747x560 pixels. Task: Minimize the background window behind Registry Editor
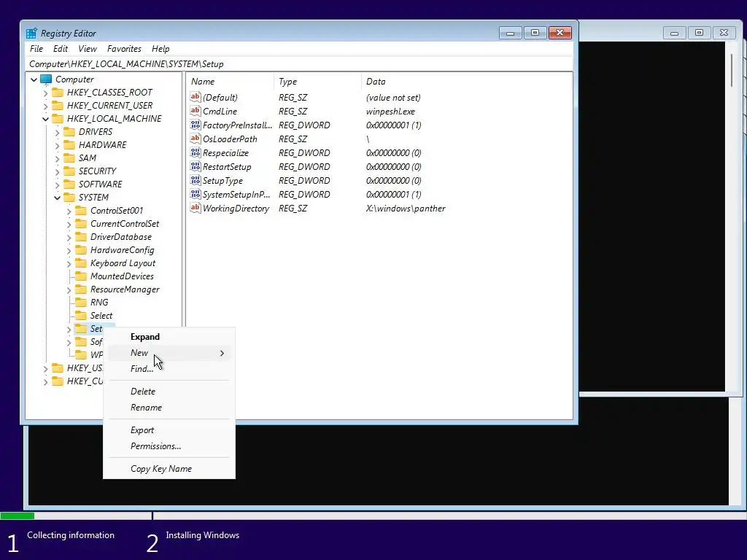point(674,33)
